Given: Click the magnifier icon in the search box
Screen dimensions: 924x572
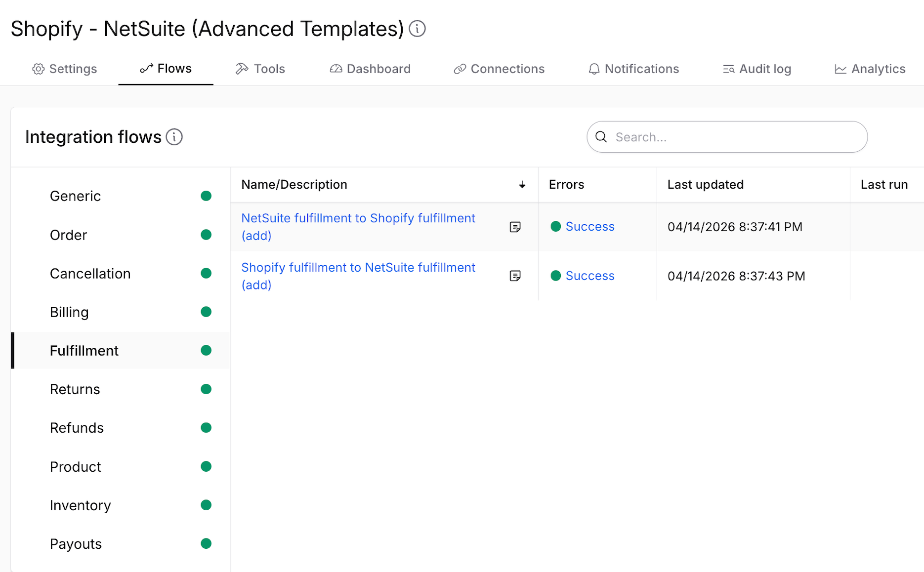Looking at the screenshot, I should point(601,137).
